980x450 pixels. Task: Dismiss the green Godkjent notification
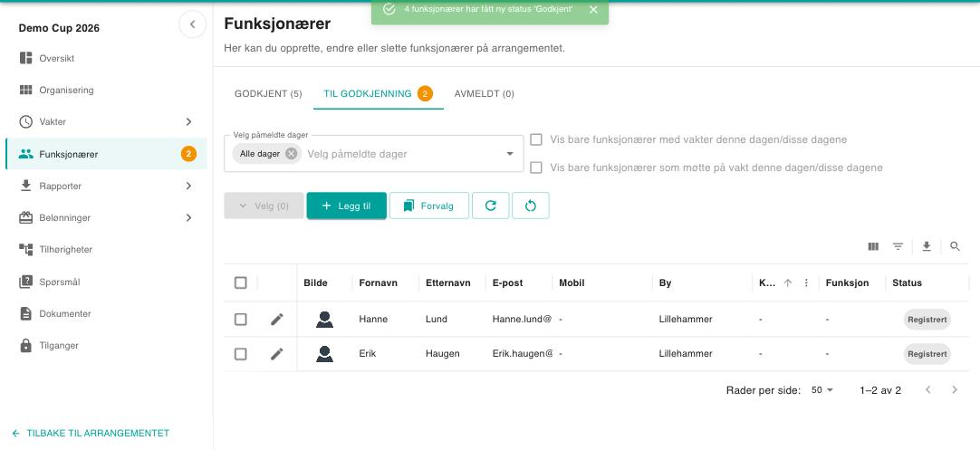click(593, 9)
